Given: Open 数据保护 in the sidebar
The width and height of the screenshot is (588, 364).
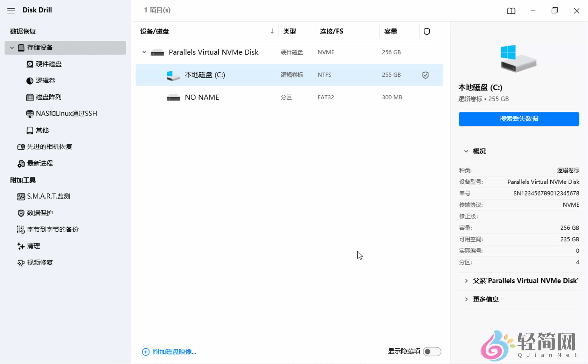Looking at the screenshot, I should 40,213.
